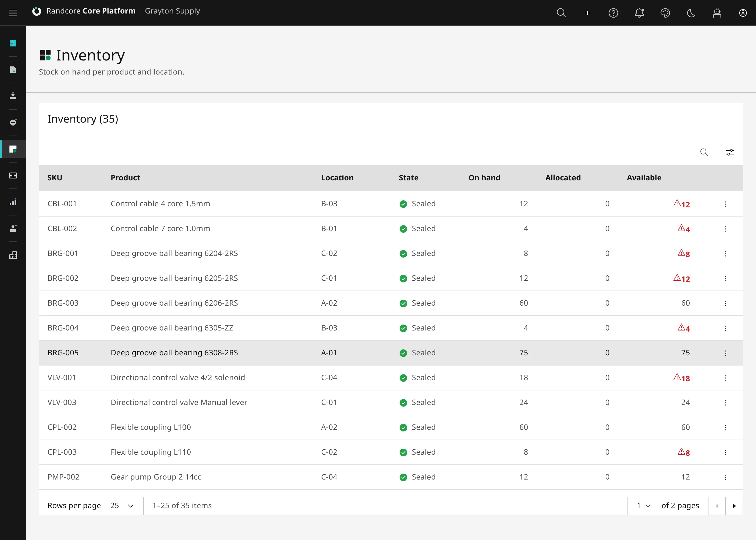Open the help question mark icon

pyautogui.click(x=613, y=13)
